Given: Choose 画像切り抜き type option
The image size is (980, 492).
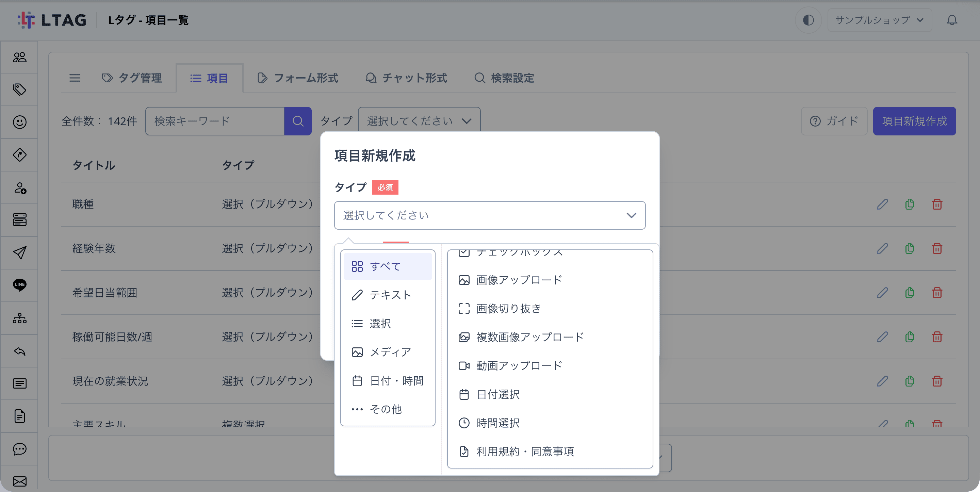Looking at the screenshot, I should tap(550, 309).
